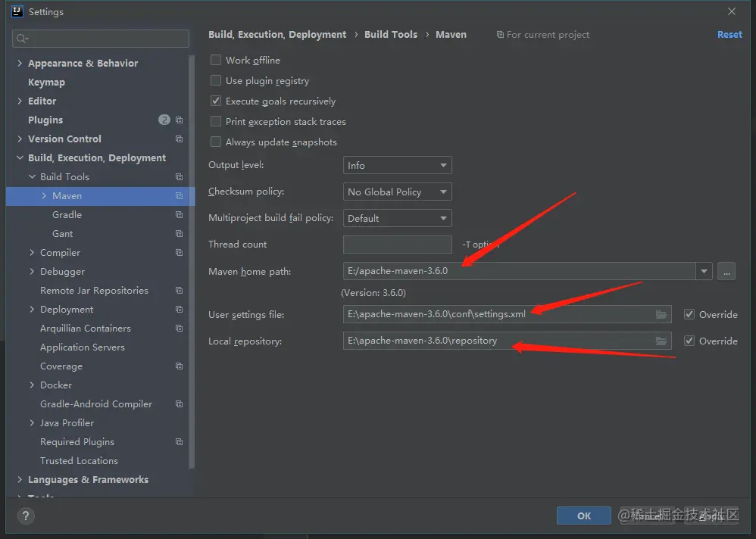Click project-level icon beside Gant
The image size is (756, 539).
(x=180, y=234)
